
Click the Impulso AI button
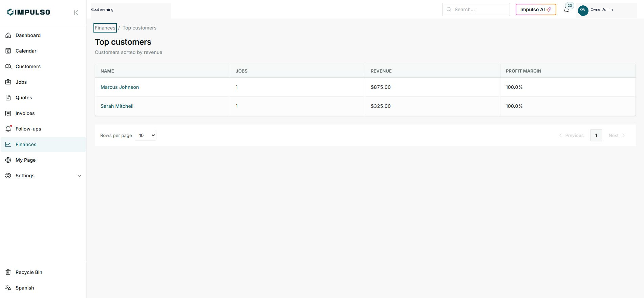point(536,9)
